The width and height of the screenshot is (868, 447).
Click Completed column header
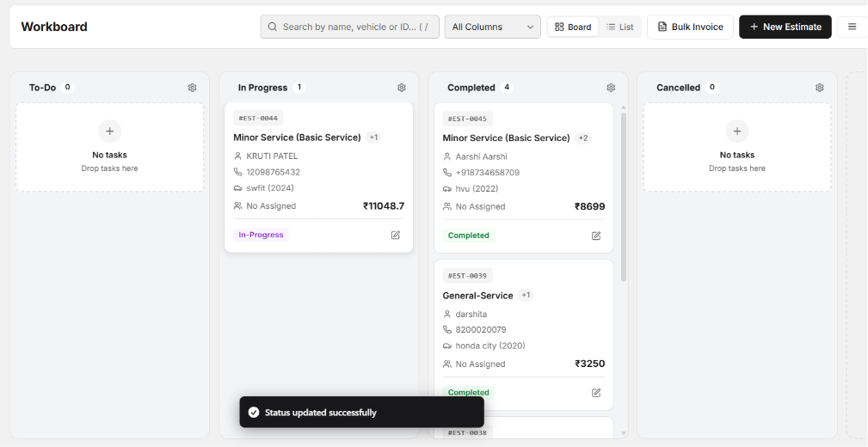(x=471, y=88)
